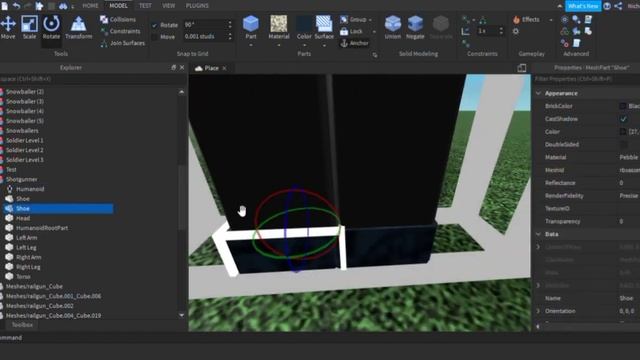The width and height of the screenshot is (640, 360).
Task: Select the Humanoid item in Explorer
Action: [x=30, y=189]
